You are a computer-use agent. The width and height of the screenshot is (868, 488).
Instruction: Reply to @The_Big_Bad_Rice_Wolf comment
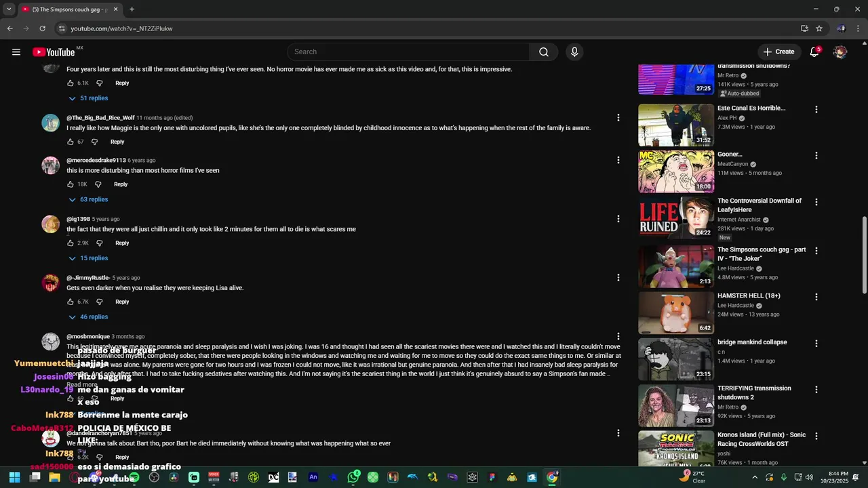(x=117, y=142)
